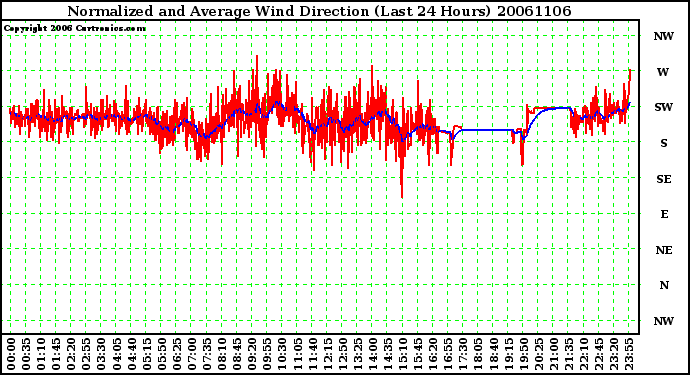
Task: Click the "03:30" time axis label
Action: pos(101,354)
